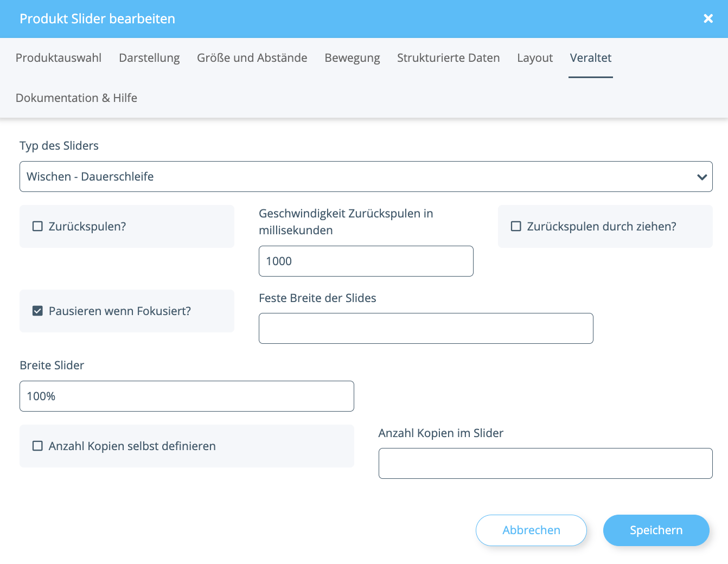Switch to the Darstellung tab
Viewport: 728px width, 564px height.
(x=149, y=58)
